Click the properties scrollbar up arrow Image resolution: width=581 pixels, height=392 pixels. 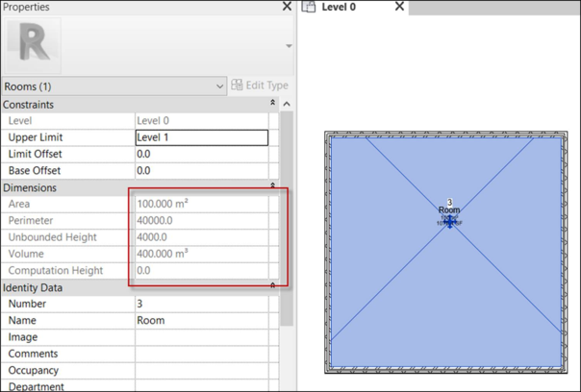286,104
